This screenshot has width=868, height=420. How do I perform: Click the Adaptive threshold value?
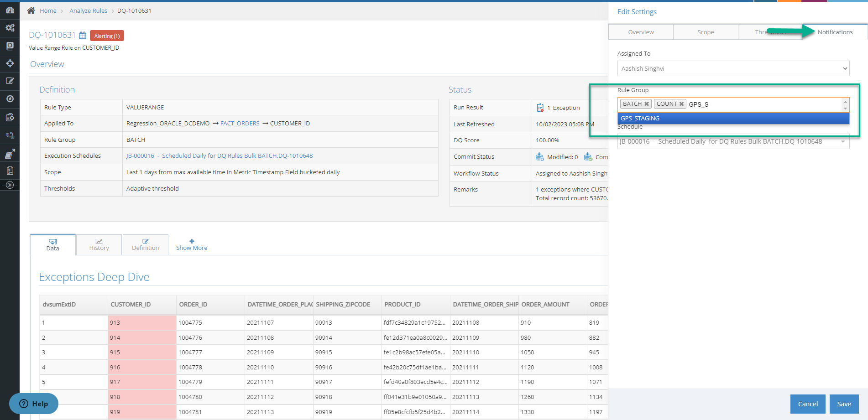click(x=152, y=188)
